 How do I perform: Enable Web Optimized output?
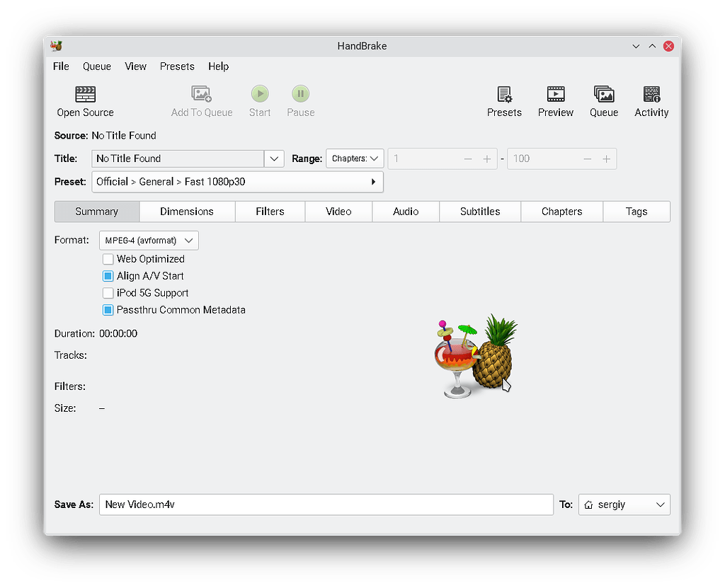tap(108, 259)
